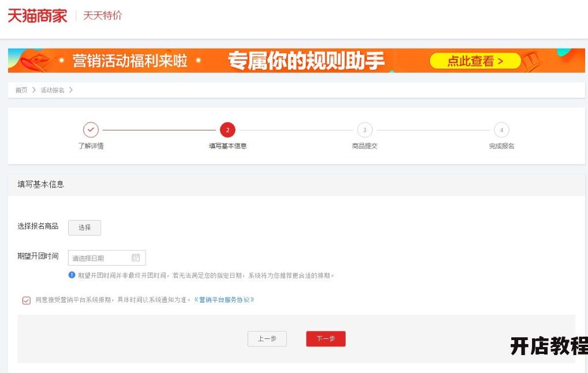Click the completed step checkmark for 了解详情
The image size is (588, 373).
point(91,130)
